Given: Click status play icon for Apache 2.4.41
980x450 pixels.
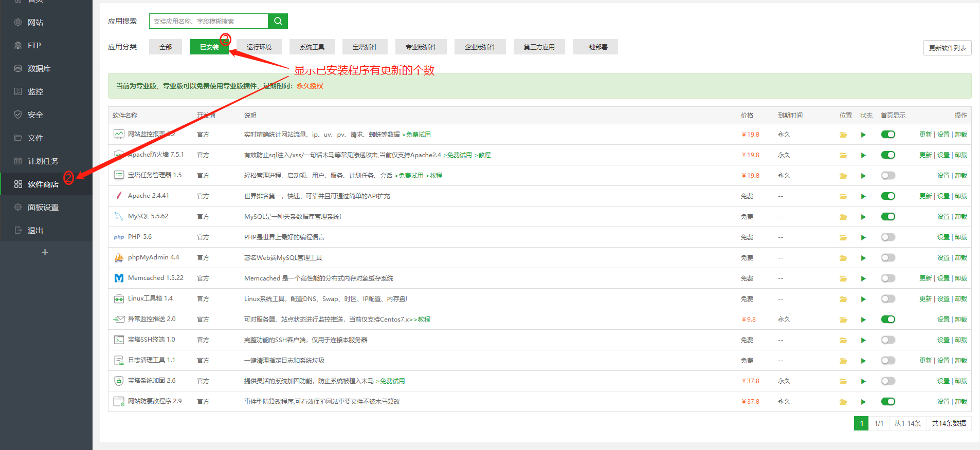Looking at the screenshot, I should pos(863,196).
